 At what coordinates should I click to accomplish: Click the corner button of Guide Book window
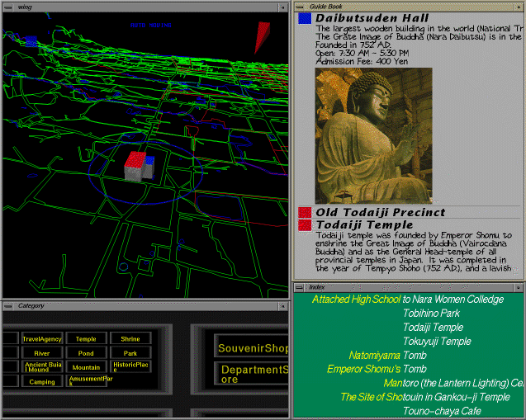coord(519,7)
